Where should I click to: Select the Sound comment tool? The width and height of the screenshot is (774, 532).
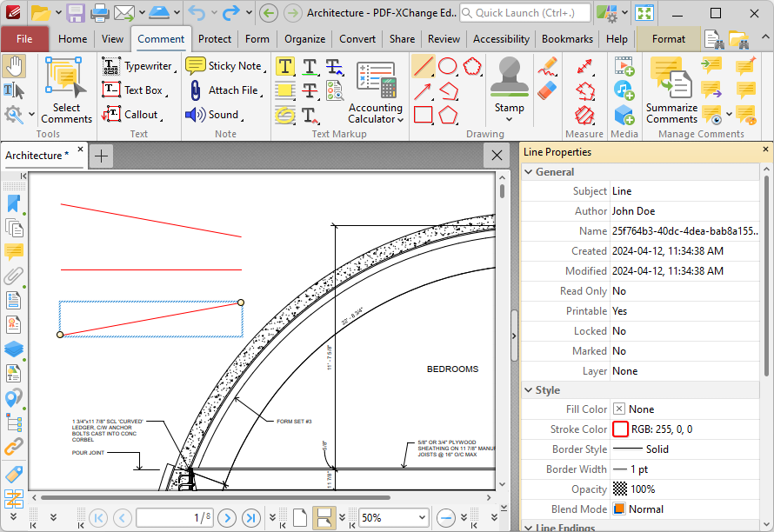[x=214, y=115]
